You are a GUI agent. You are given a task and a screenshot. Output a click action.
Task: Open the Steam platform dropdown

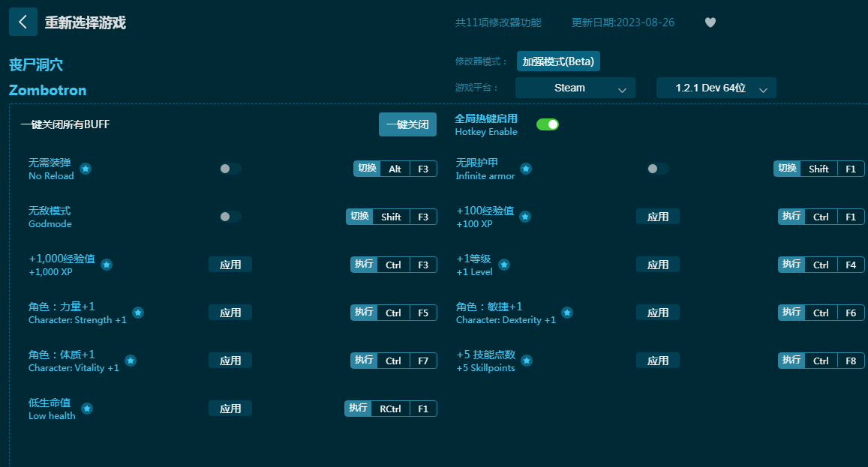(575, 88)
